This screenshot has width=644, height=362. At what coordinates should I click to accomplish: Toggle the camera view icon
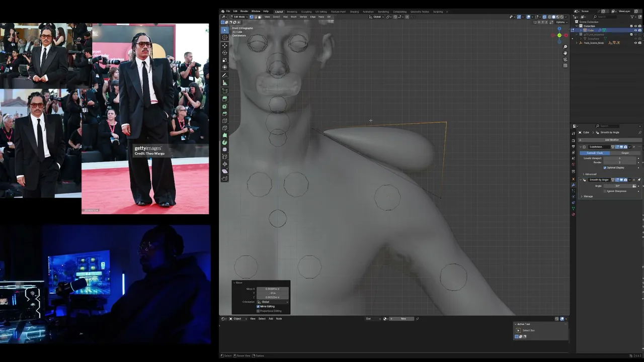click(x=566, y=59)
